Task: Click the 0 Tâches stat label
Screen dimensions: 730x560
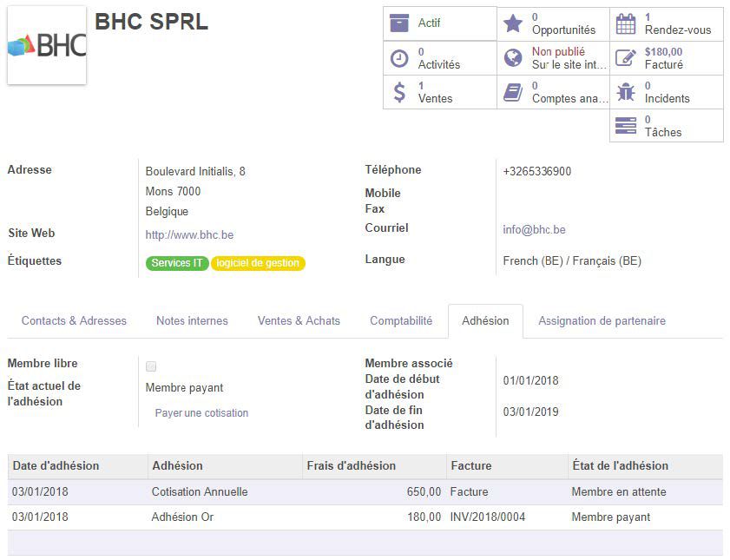Action: [663, 126]
